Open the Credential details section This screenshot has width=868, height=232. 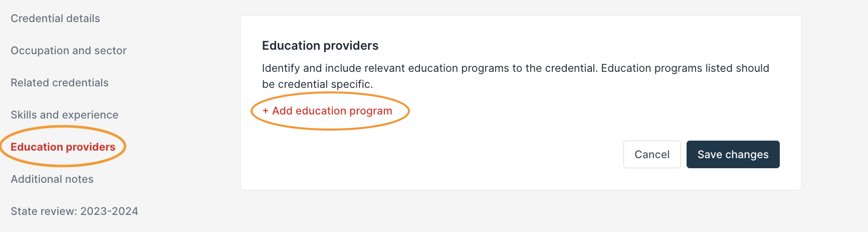(x=55, y=19)
